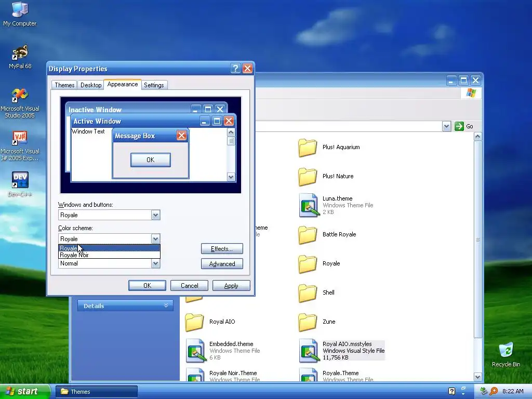Collapse the Color scheme dropdown arrow
Viewport: 532px width, 399px height.
tap(155, 239)
